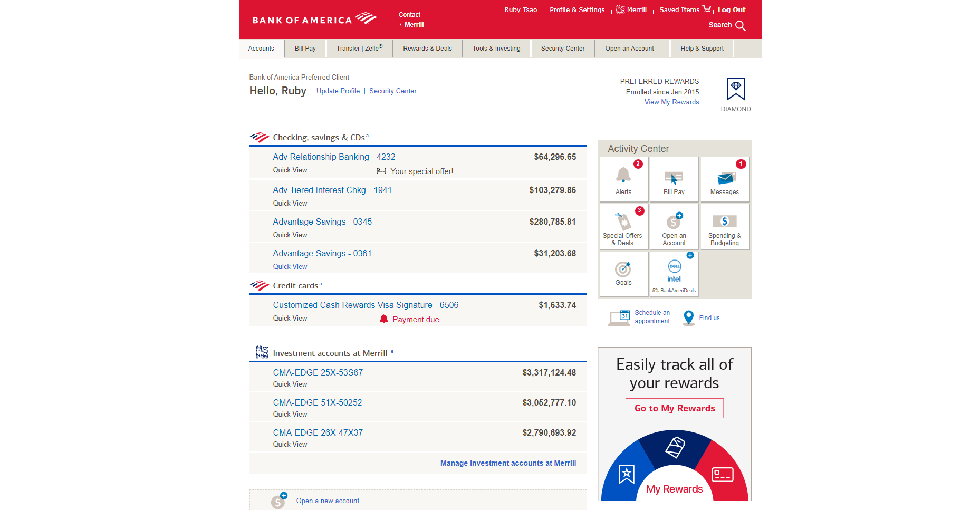Click View My Rewards link
The width and height of the screenshot is (980, 510).
coord(671,102)
